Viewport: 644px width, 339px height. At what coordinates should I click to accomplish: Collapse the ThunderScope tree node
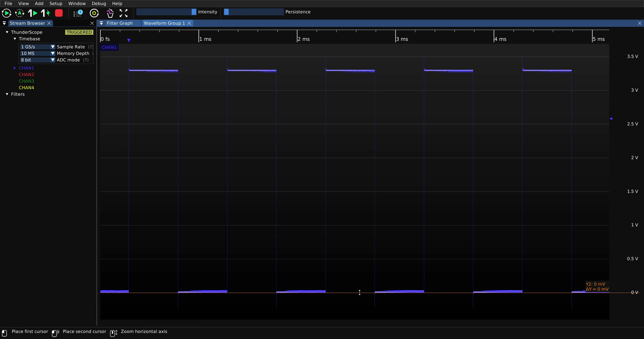click(7, 32)
